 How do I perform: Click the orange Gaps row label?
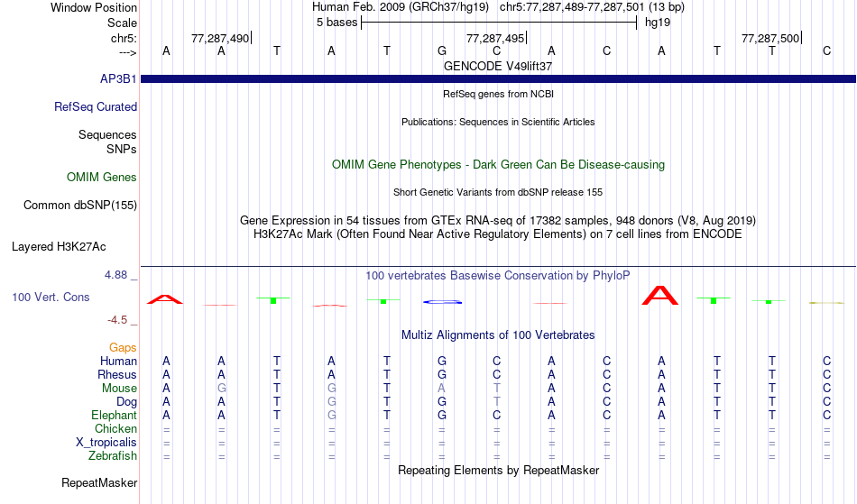(123, 347)
